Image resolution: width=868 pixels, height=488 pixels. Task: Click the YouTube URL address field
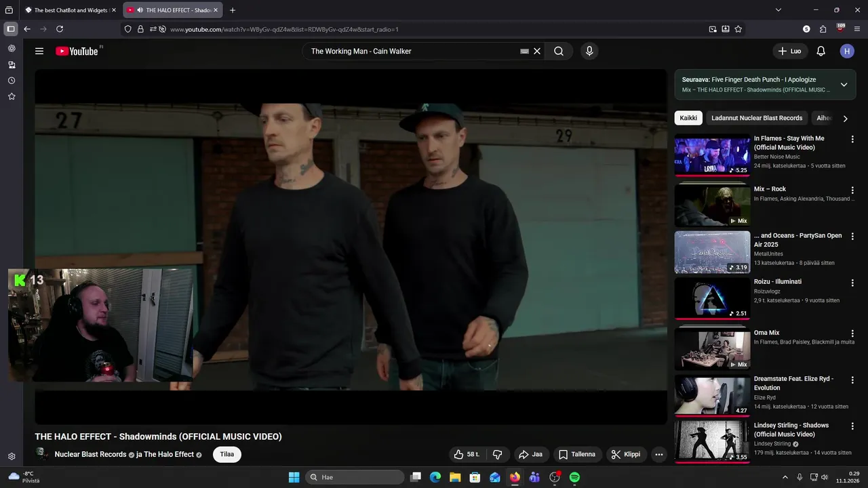(434, 29)
